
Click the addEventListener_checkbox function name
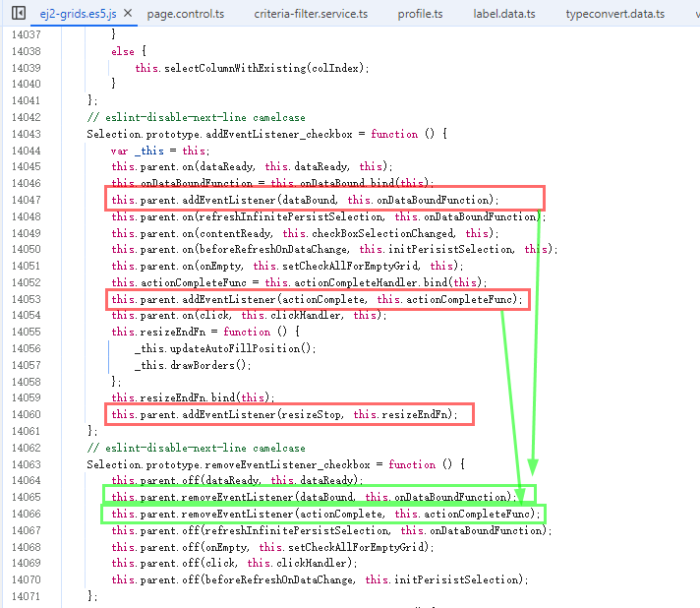pyautogui.click(x=283, y=134)
